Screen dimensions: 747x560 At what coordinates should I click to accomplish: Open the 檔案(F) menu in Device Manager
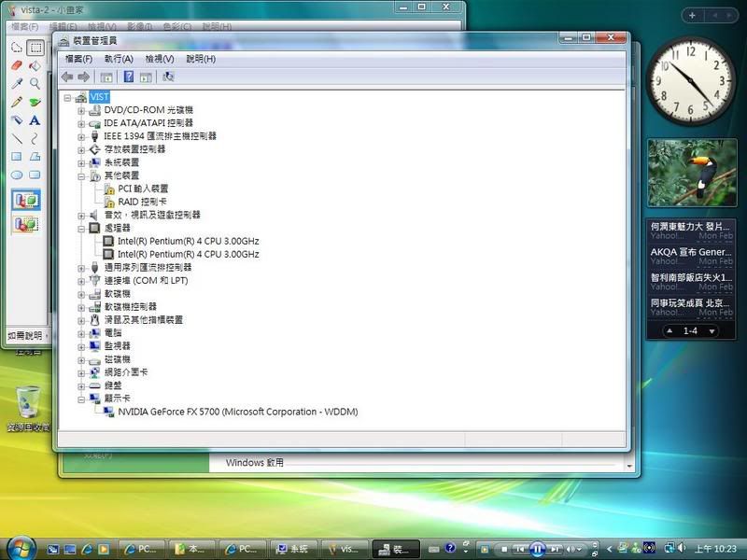79,59
